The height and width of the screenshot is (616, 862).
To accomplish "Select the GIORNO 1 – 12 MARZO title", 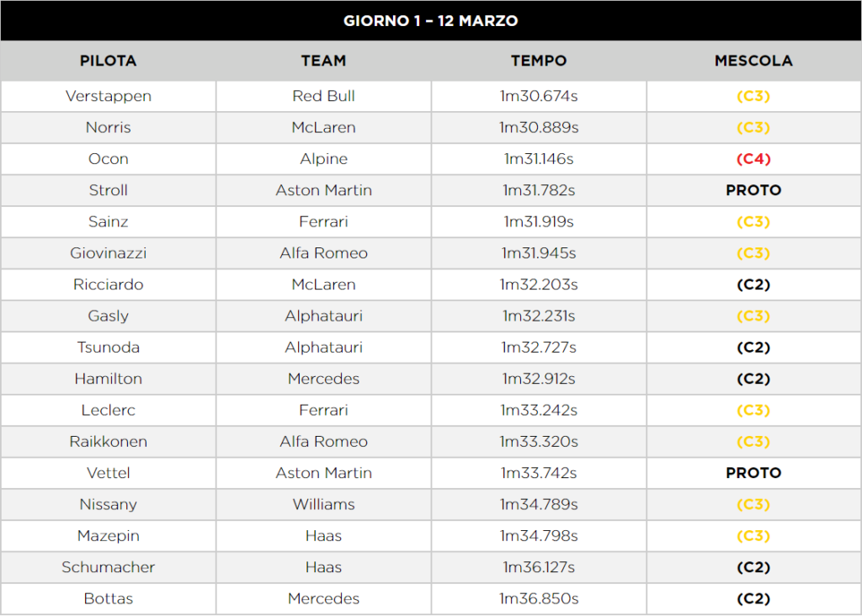I will pos(430,21).
